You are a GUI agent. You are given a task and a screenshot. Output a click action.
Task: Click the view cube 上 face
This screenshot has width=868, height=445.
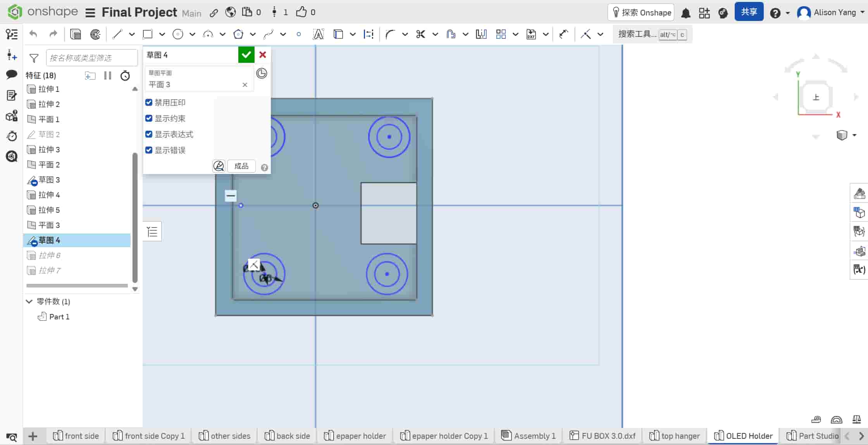pyautogui.click(x=816, y=97)
